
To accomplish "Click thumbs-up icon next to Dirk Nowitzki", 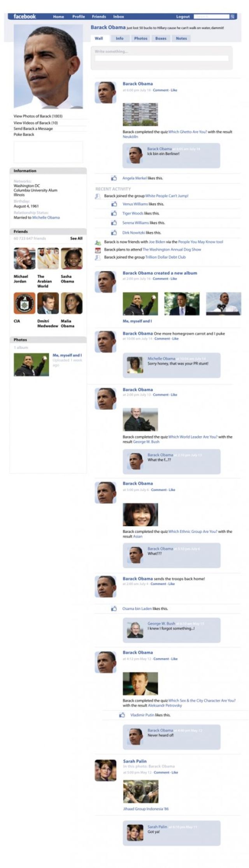I will click(x=114, y=232).
